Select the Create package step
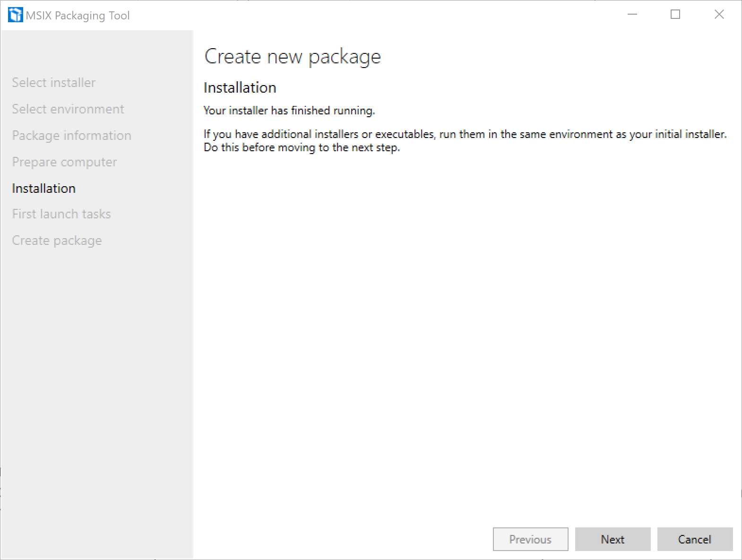Screen dimensions: 742x560 point(56,240)
